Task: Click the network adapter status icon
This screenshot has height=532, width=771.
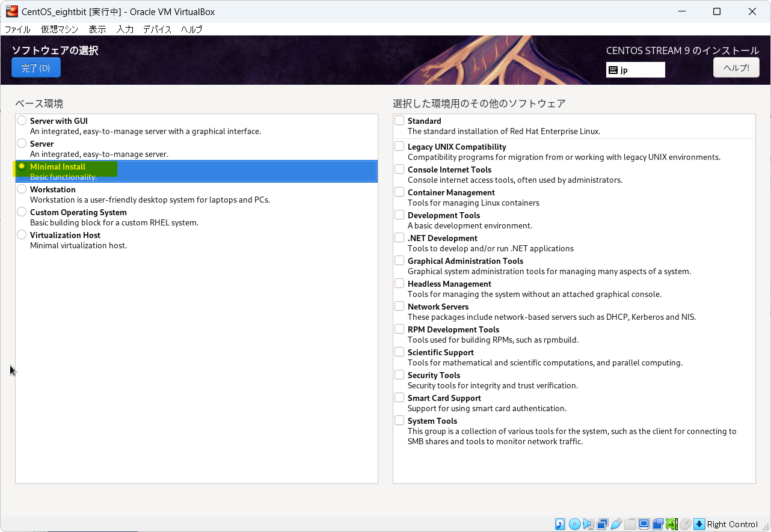Action: click(602, 524)
